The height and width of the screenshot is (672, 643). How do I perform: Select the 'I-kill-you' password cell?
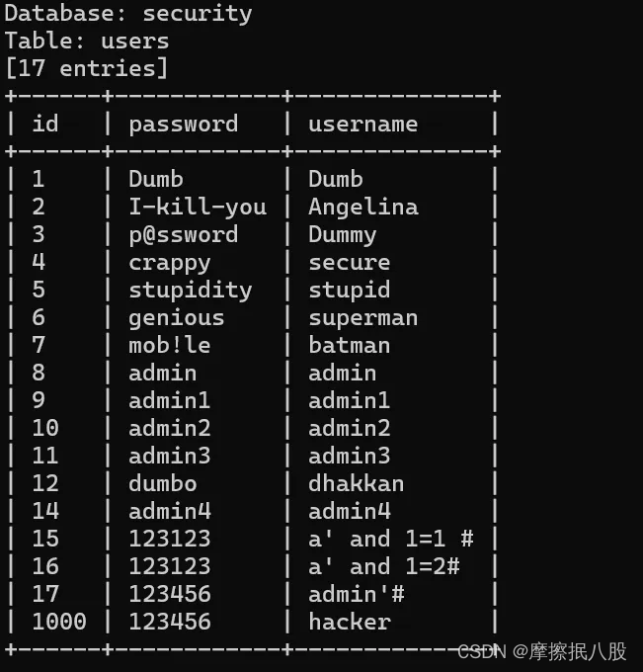[x=198, y=208]
